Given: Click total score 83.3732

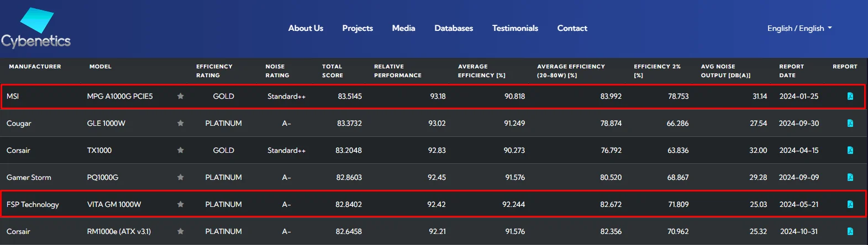Looking at the screenshot, I should [349, 123].
